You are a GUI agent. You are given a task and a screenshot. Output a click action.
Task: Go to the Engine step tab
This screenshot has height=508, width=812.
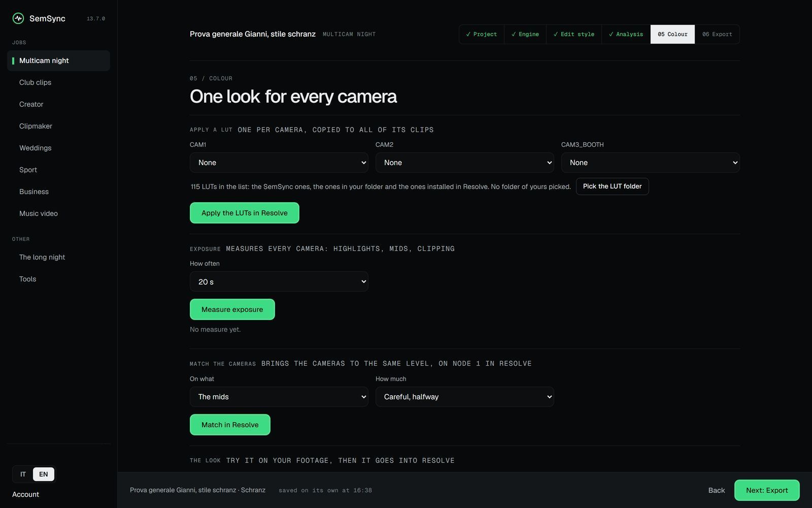(x=525, y=34)
